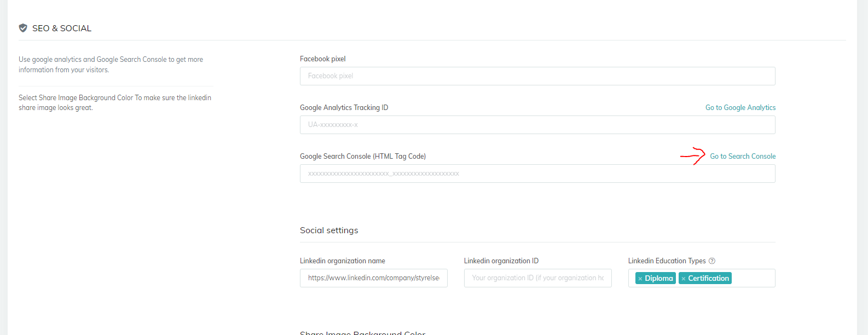Click the Facebook pixel field label
The width and height of the screenshot is (868, 335).
(323, 59)
